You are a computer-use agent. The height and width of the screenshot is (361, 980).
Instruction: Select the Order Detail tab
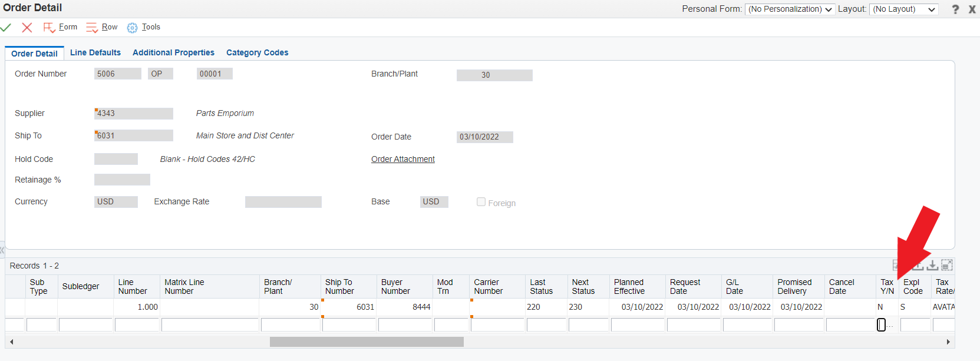tap(34, 54)
